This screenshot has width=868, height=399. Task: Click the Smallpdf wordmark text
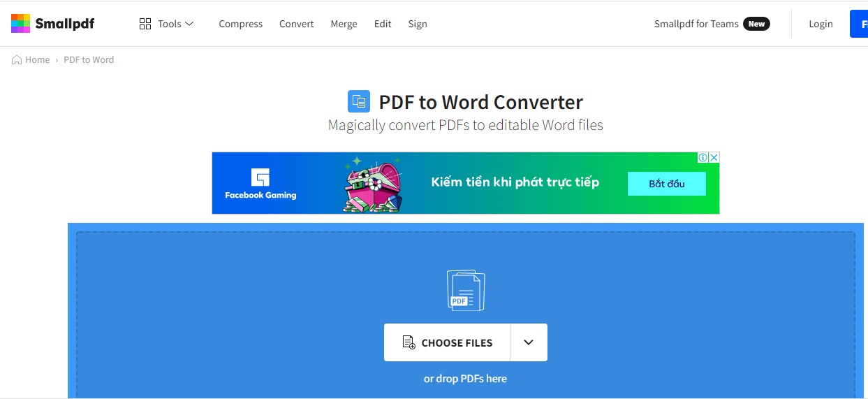tap(64, 24)
